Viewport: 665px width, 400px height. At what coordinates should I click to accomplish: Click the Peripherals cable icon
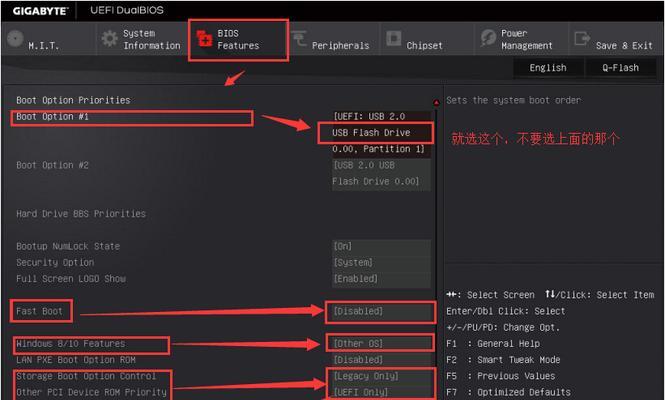click(299, 39)
